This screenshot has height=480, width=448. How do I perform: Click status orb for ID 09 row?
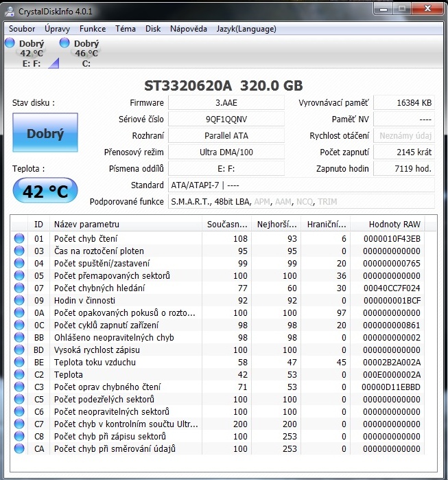pyautogui.click(x=19, y=300)
